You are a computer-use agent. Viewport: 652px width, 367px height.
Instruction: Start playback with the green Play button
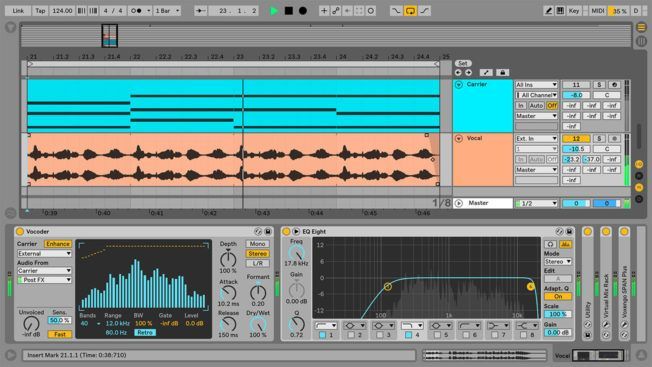[274, 11]
